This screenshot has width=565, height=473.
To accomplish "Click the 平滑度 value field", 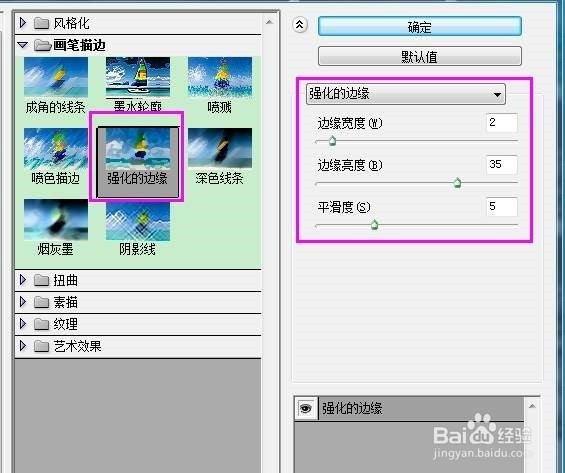I will point(502,207).
